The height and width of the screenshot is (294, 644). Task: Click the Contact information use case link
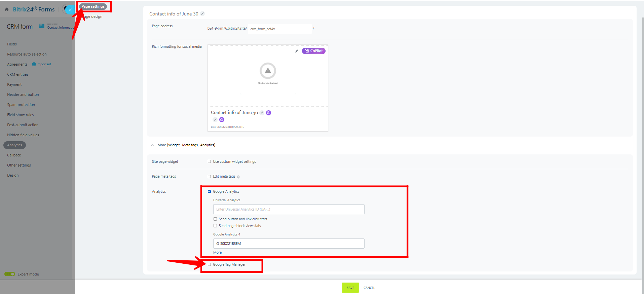61,28
